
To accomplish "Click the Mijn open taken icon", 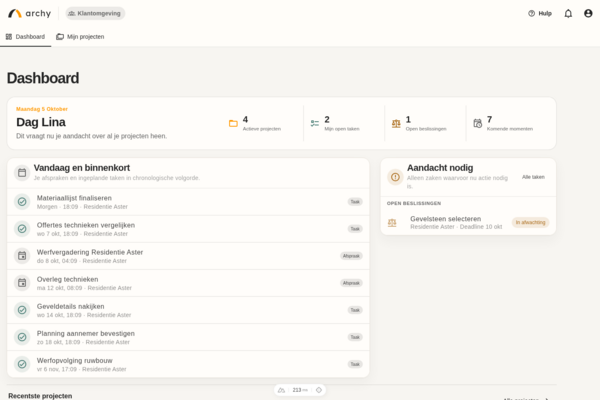I will pos(315,123).
